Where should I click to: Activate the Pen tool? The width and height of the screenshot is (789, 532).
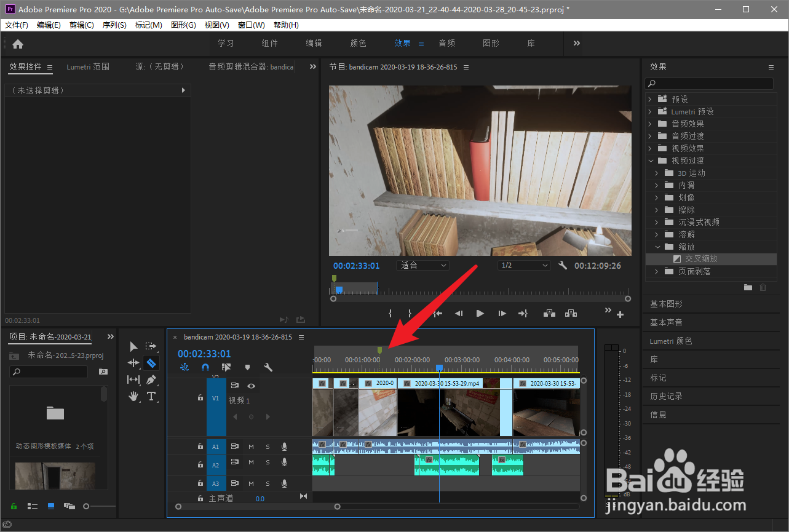(151, 379)
